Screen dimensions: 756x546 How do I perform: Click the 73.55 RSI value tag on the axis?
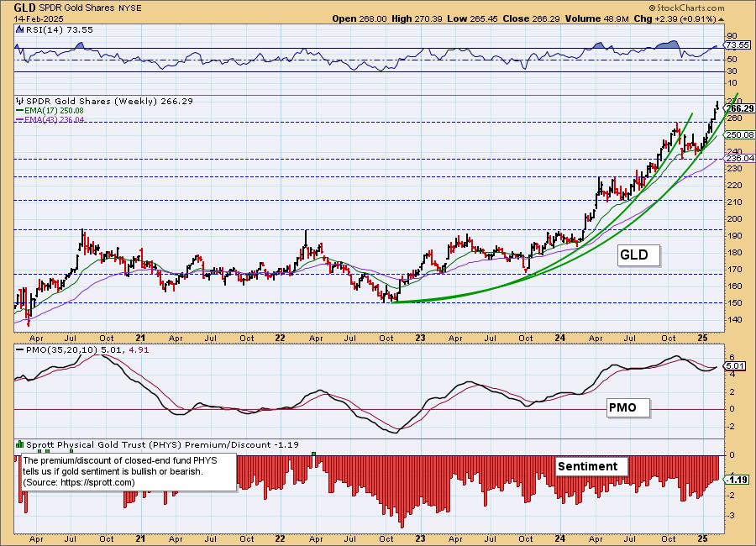pos(738,45)
